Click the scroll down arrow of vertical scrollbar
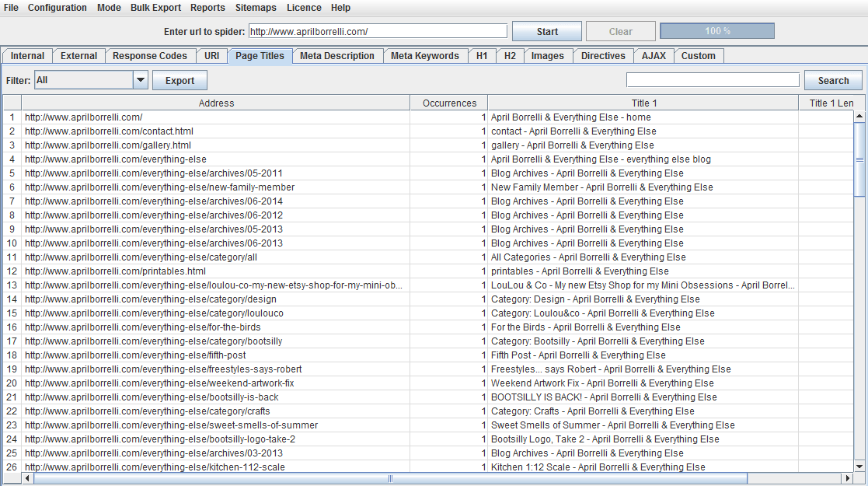Image resolution: width=868 pixels, height=486 pixels. [859, 466]
